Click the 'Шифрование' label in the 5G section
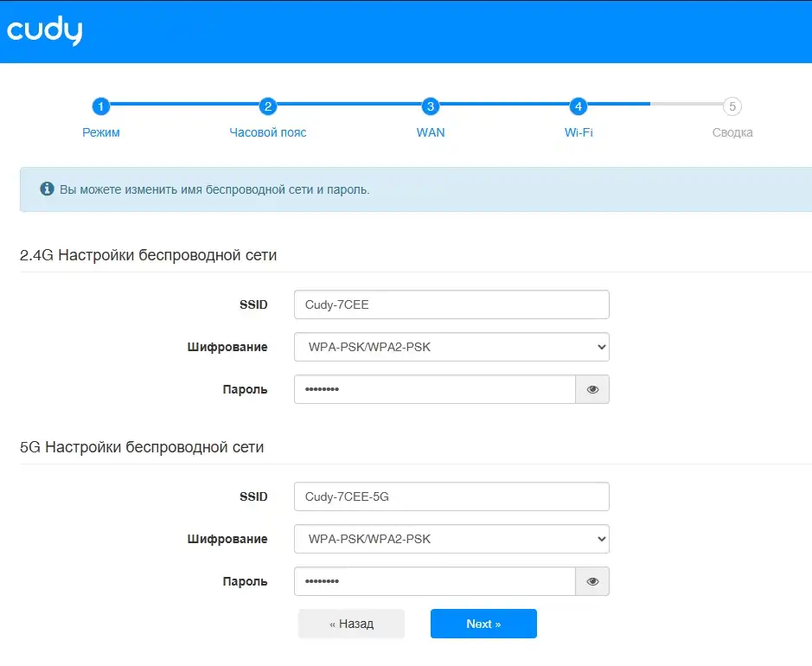Viewport: 812px width, 666px height. click(227, 539)
